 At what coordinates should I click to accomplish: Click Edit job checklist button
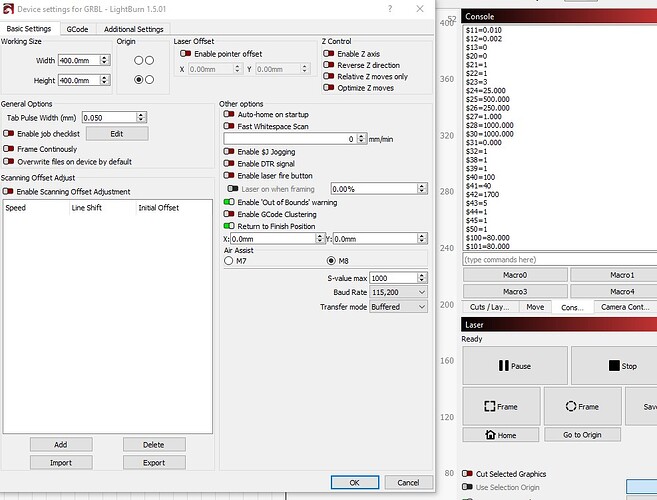click(x=117, y=134)
